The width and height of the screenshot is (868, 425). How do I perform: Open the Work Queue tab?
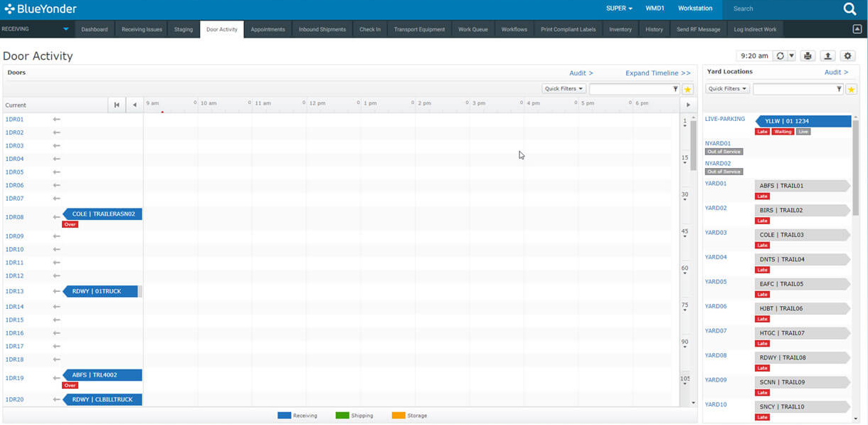tap(472, 29)
